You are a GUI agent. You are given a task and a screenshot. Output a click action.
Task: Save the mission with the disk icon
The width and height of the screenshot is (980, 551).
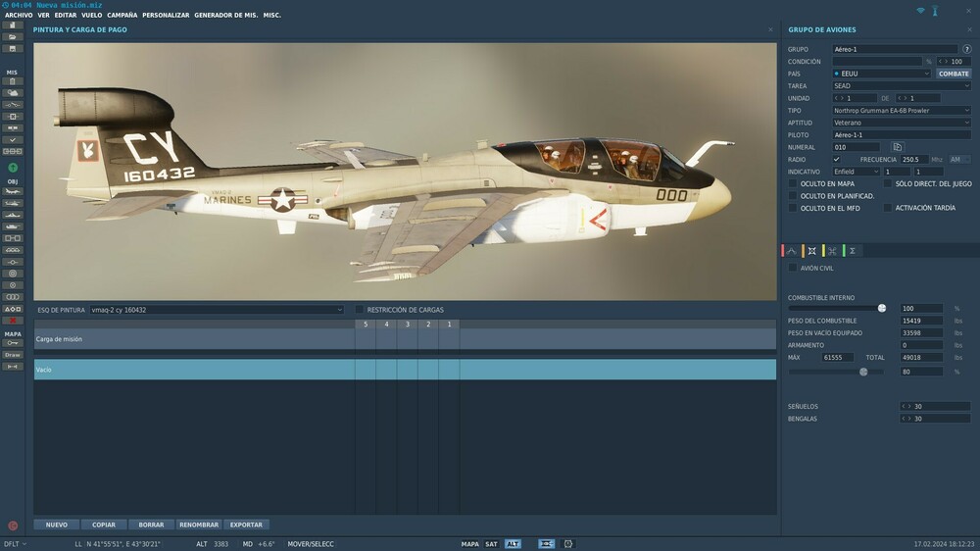click(13, 49)
